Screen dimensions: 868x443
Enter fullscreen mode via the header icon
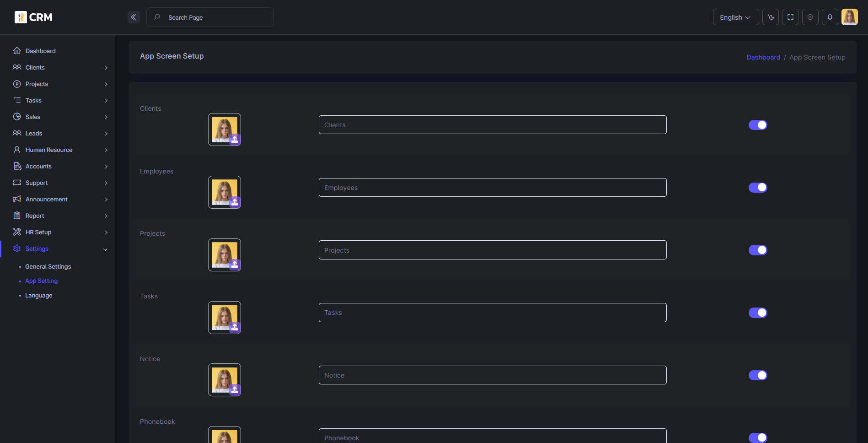(x=790, y=17)
